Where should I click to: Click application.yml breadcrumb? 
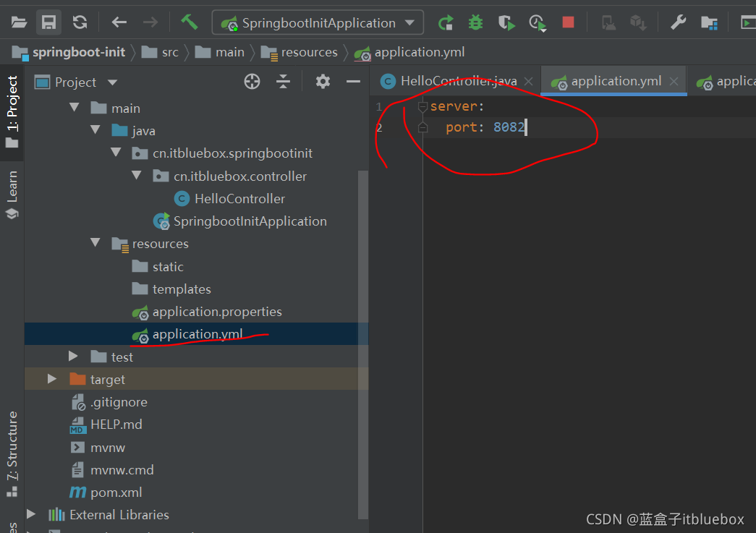point(409,53)
